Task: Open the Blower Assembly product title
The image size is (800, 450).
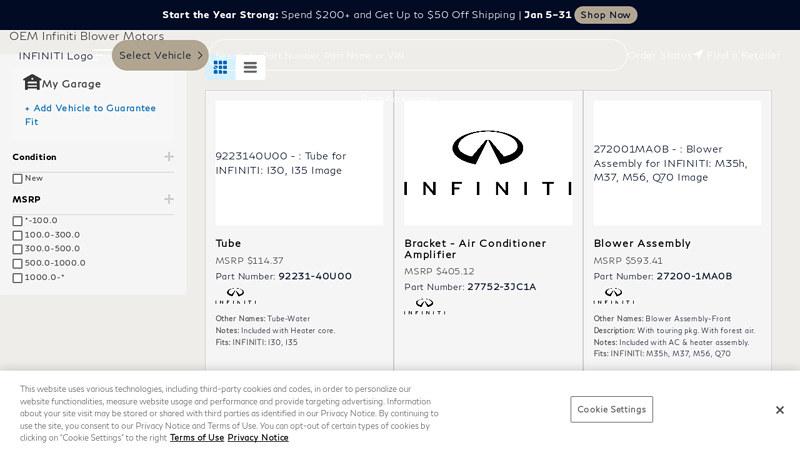Action: click(642, 243)
